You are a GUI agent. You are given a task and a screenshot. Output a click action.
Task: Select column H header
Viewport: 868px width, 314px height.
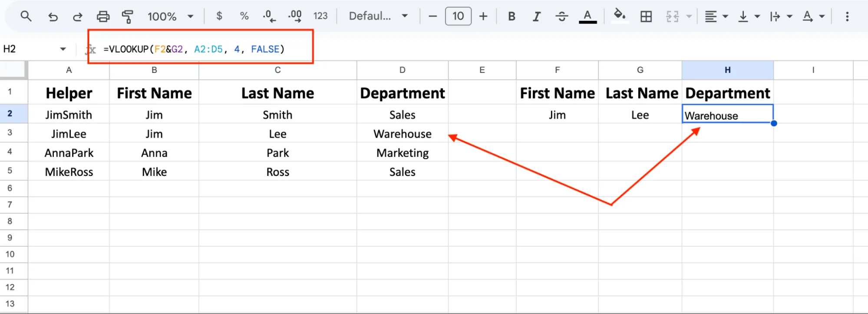728,70
